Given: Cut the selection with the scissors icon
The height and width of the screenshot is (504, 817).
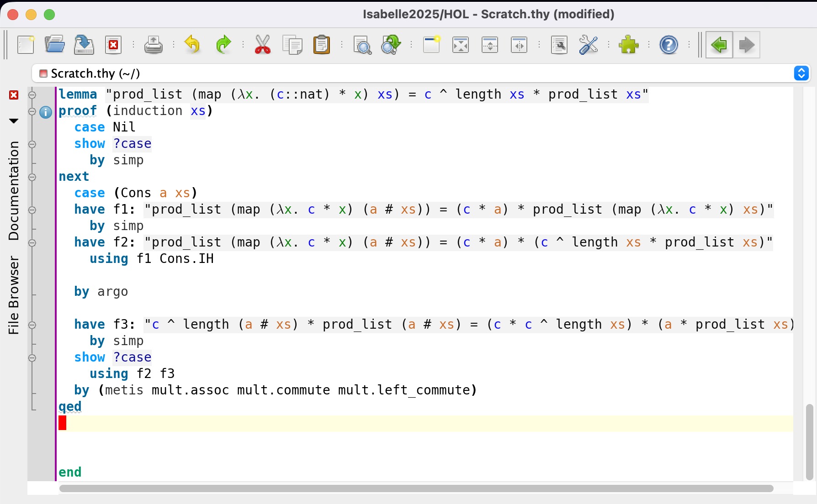Looking at the screenshot, I should point(262,45).
